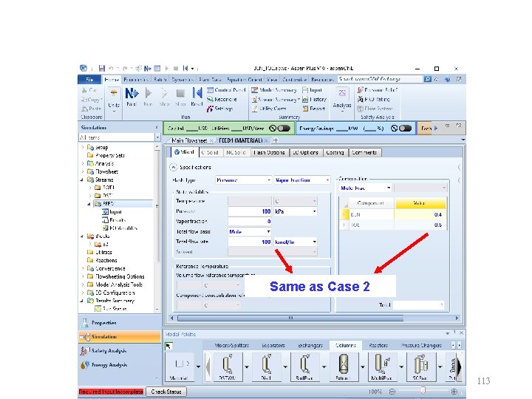Click the horizontal scrollbar of the form
The image size is (532, 399).
pyautogui.click(x=290, y=318)
